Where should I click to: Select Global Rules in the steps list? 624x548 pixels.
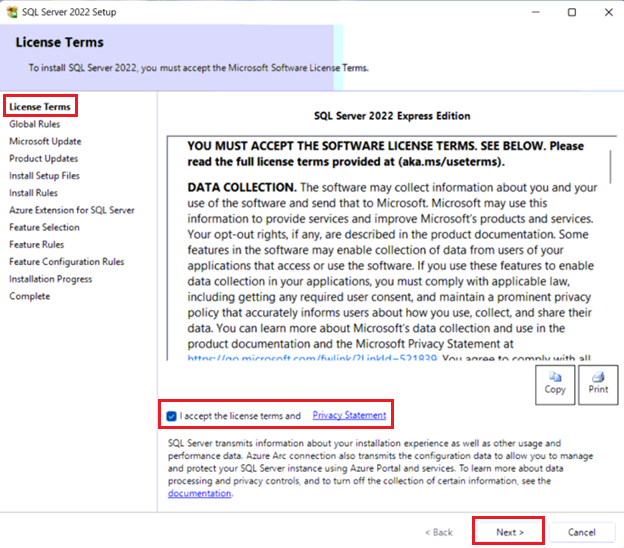click(35, 124)
